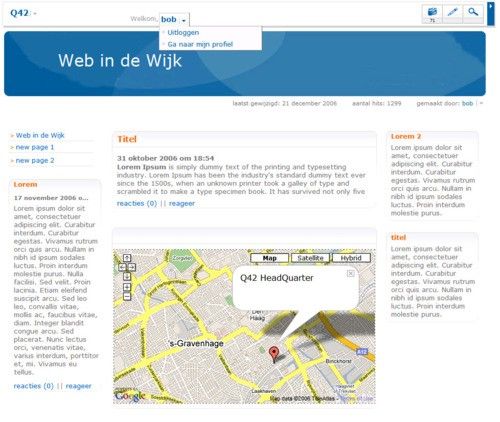Open 'new page 1' navigation link
500x422 pixels.
[x=35, y=147]
